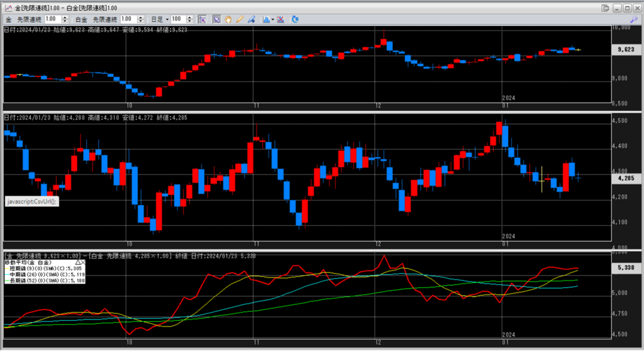Expand the chart indicator dropdown arrow
Image resolution: width=644 pixels, height=351 pixels.
point(272,19)
